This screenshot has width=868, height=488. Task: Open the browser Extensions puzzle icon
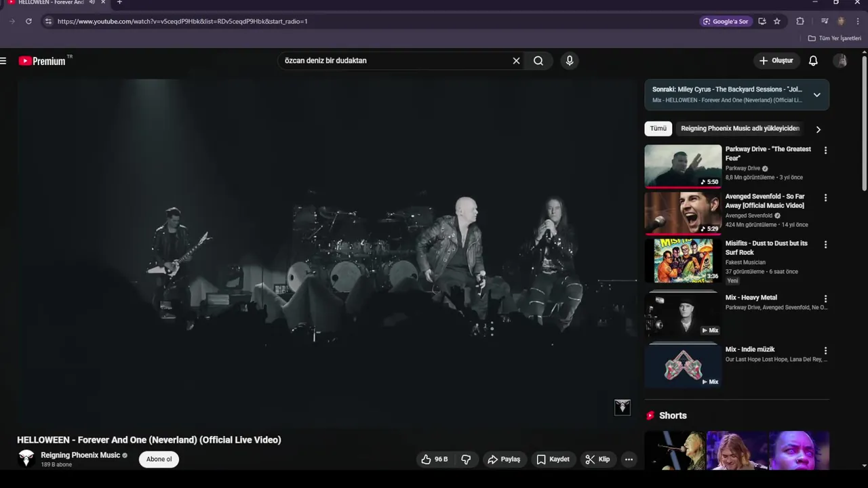pos(800,21)
